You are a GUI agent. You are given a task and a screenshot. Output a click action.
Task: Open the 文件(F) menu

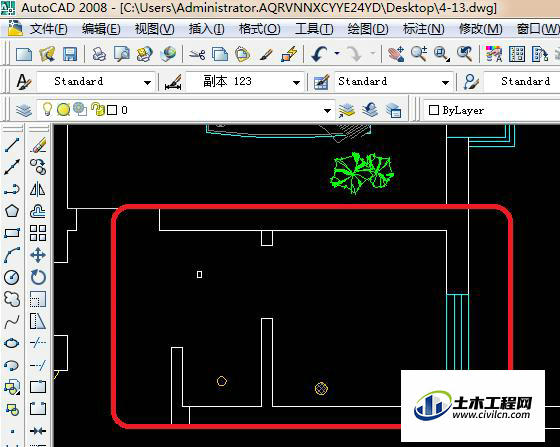pos(49,29)
